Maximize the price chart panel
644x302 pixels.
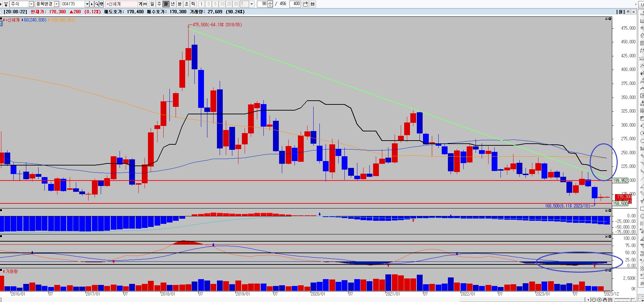pos(606,19)
